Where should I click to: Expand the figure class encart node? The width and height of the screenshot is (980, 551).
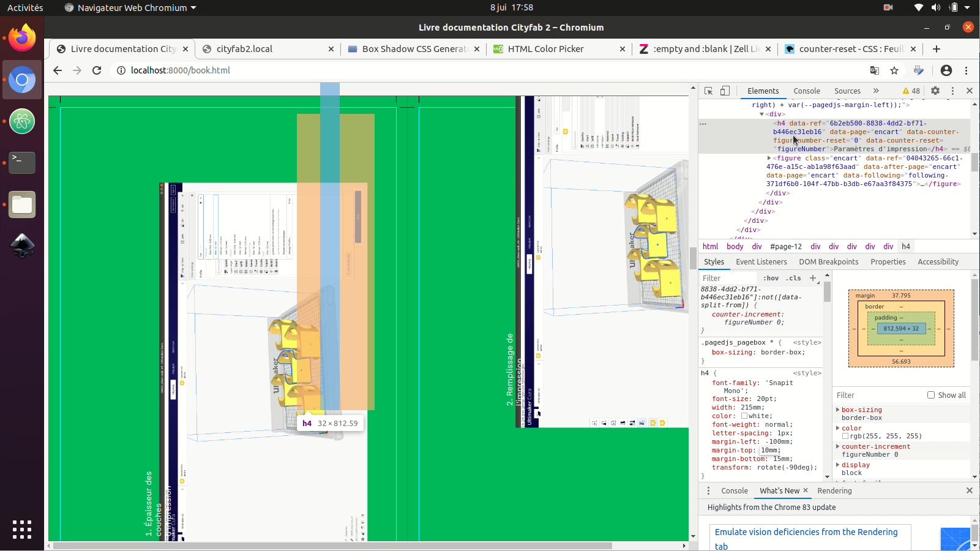[x=769, y=158]
